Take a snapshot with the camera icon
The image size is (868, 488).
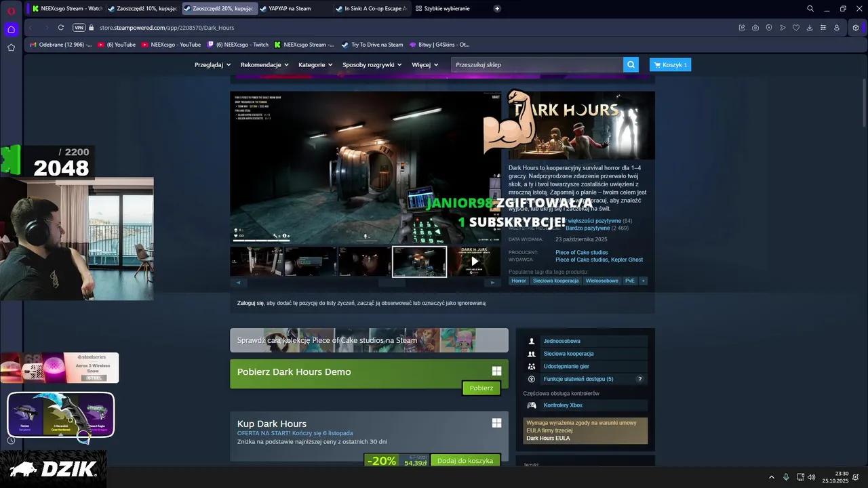(755, 28)
